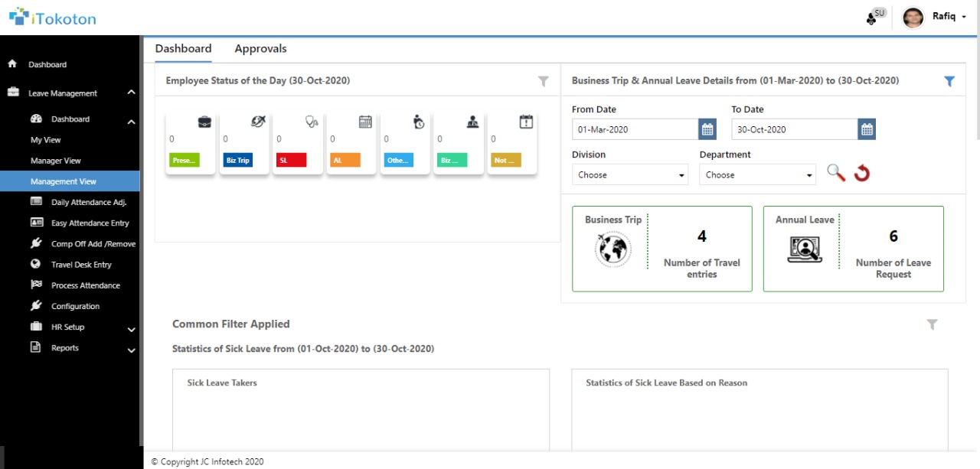Click the Configuration plug icon
The image size is (980, 469).
[x=36, y=305]
